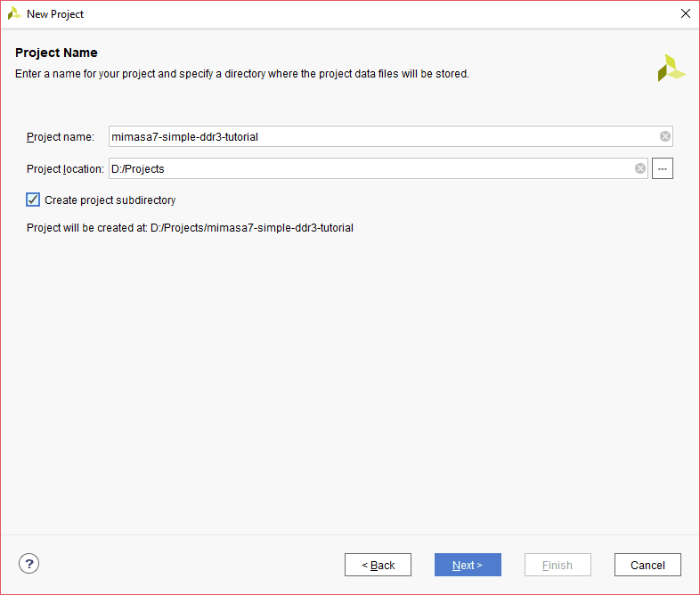Close the New Project dialog window
Image resolution: width=700 pixels, height=595 pixels.
(685, 14)
